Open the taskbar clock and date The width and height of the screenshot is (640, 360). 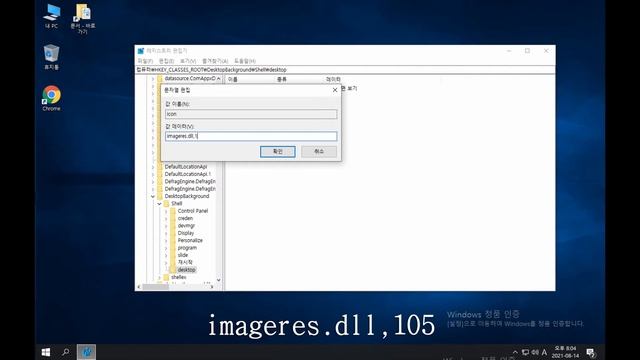565,352
